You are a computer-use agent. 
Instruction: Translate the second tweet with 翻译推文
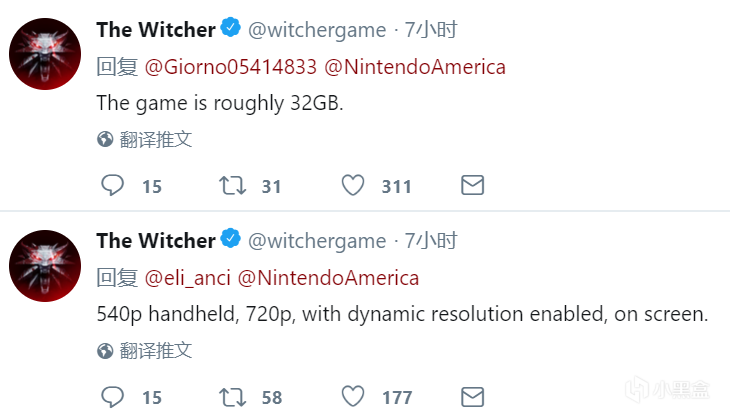click(x=155, y=350)
